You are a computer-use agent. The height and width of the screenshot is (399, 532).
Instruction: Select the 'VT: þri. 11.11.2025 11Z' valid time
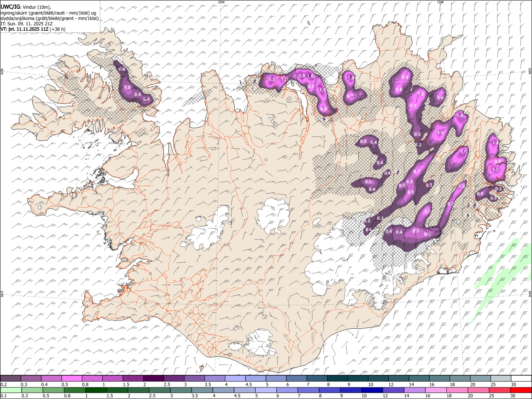[25, 30]
